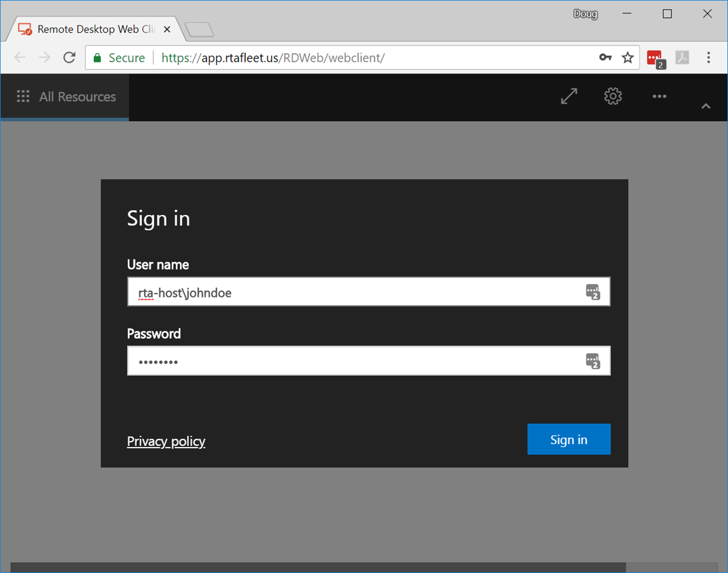Click the All Resources grid icon
728x573 pixels.
(23, 97)
